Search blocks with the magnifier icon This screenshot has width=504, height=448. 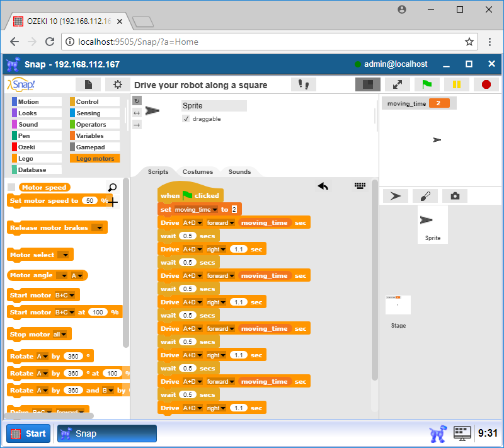click(112, 187)
